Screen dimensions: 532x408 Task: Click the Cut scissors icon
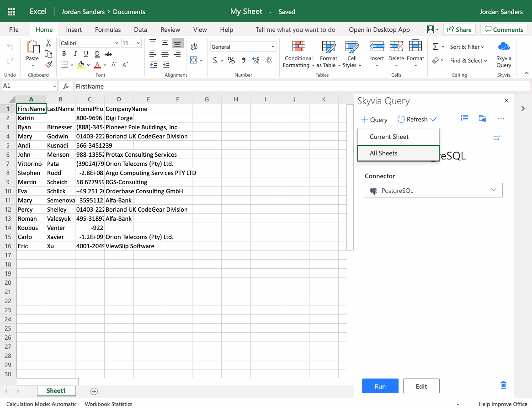tap(48, 43)
